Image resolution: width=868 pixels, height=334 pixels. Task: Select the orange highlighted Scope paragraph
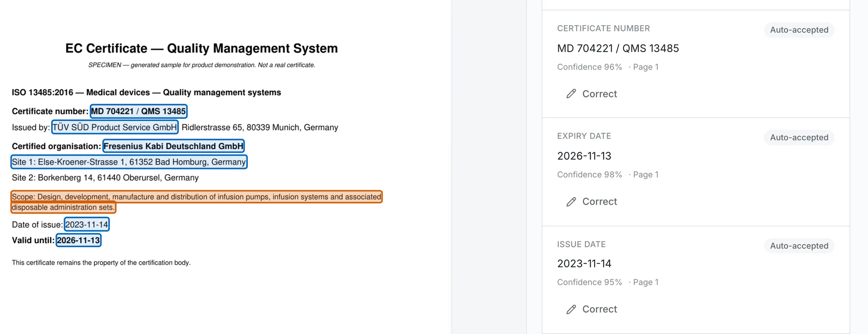tap(196, 202)
